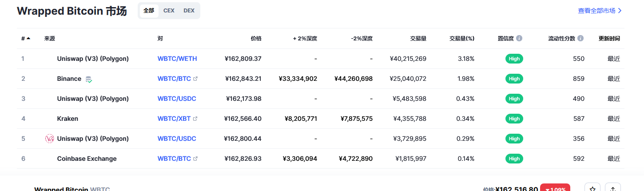Screen dimensions: 644x191
Task: Click the Uniswap logo in row 5
Action: [50, 139]
